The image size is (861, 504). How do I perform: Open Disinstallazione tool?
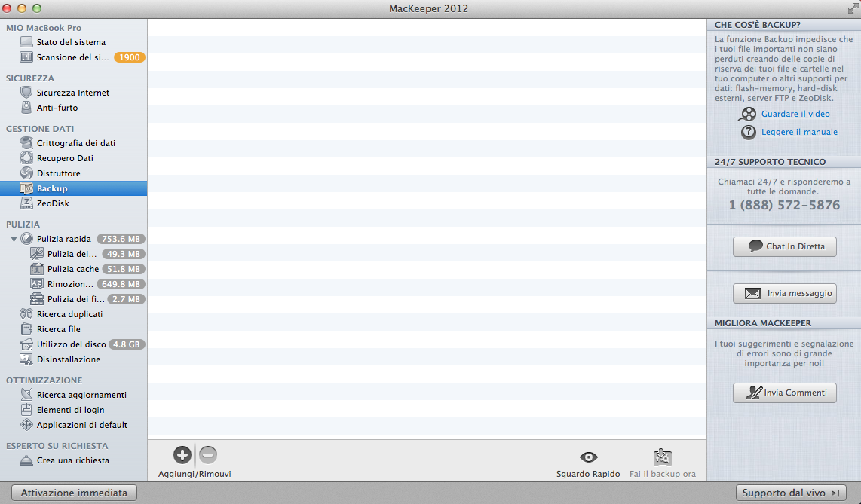74,360
